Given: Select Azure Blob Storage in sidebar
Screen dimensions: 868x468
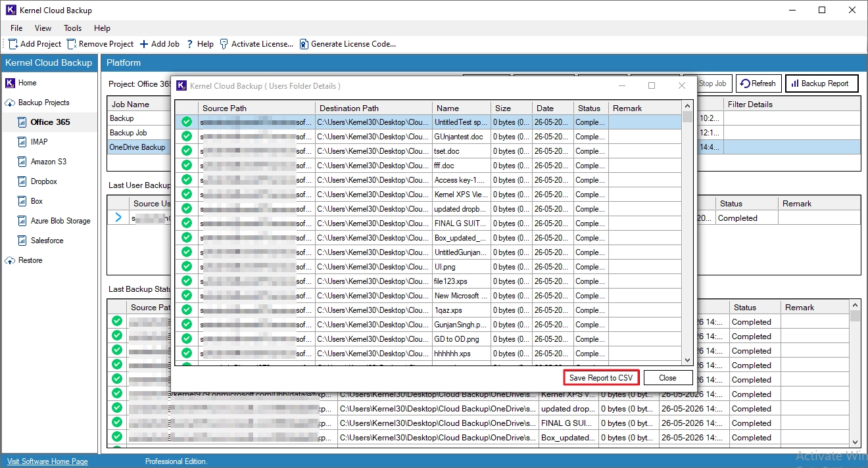Looking at the screenshot, I should pos(60,221).
